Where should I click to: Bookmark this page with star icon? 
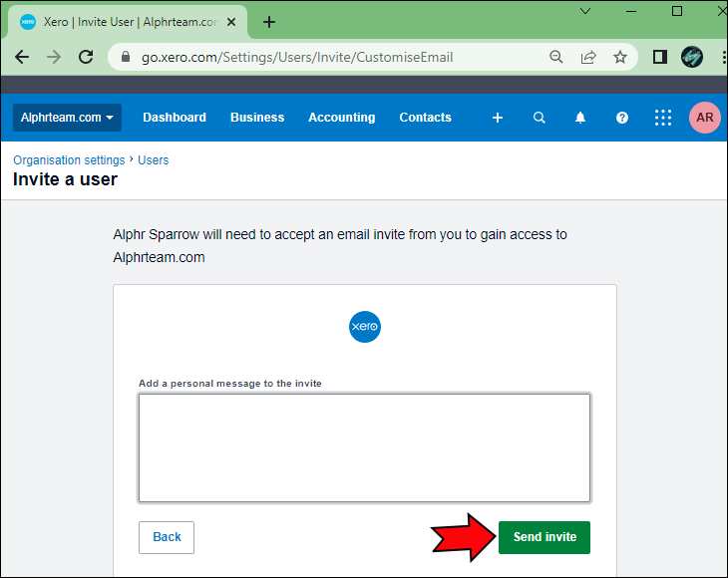tap(620, 57)
